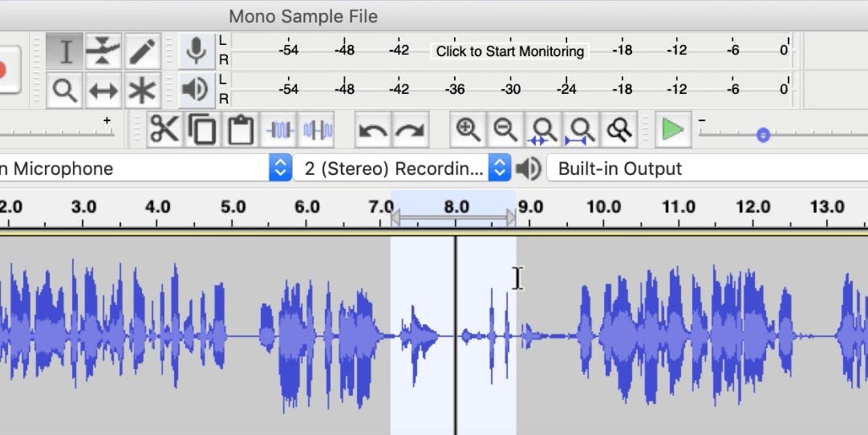Adjust the playback speed slider handle
Viewport: 868px width, 435px height.
pos(763,136)
